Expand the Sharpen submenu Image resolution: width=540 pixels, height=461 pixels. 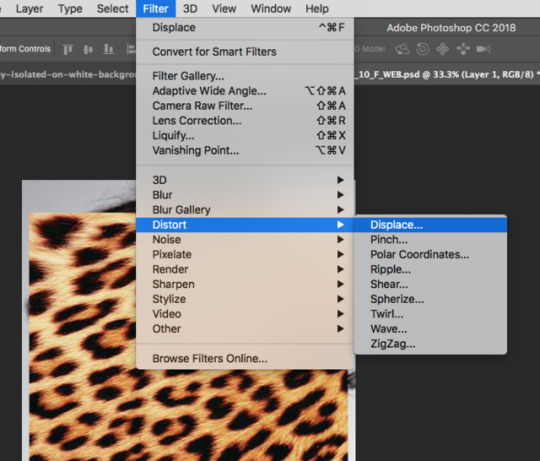tap(245, 284)
